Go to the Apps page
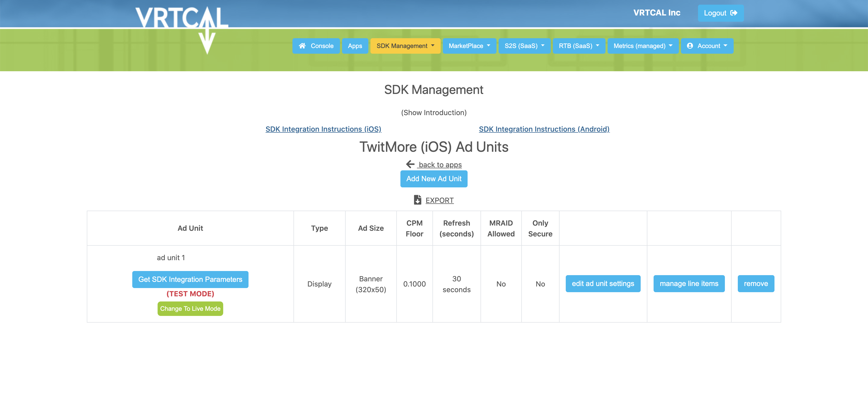868x414 pixels. coord(355,46)
